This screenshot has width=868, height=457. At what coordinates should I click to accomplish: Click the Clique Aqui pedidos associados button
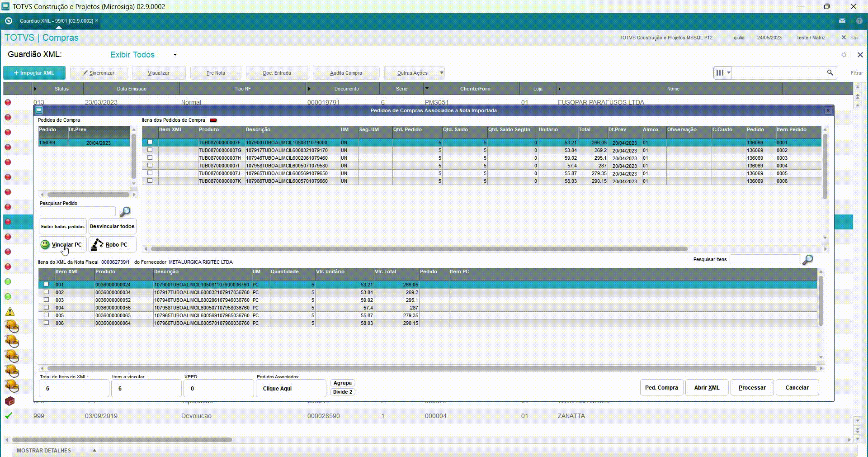click(291, 388)
